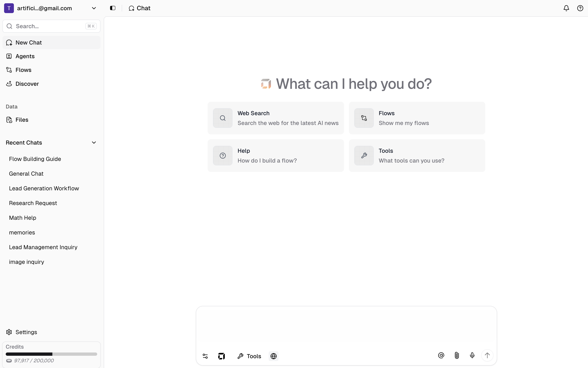Screen dimensions: 588x368
Task: Open the Web Search suggestion card
Action: pos(275,118)
